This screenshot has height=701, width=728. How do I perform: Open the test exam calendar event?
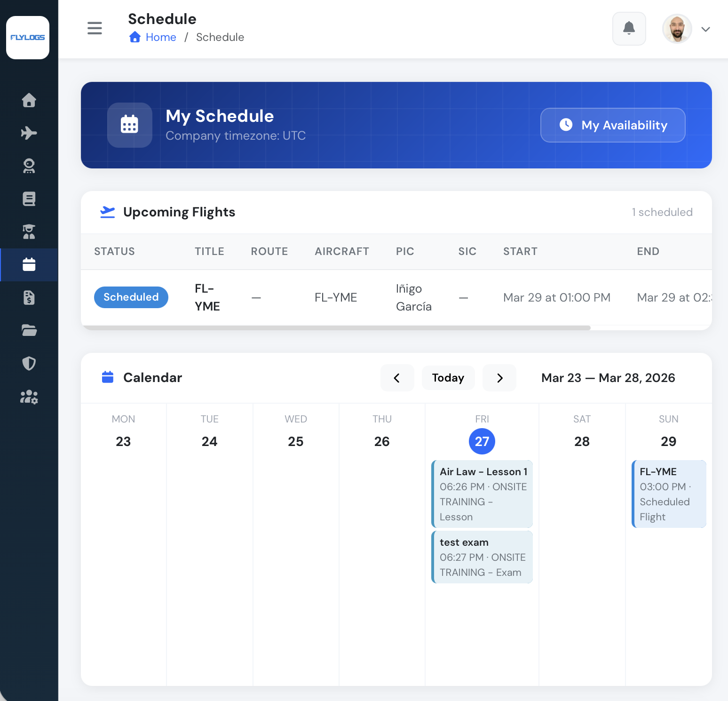[482, 557]
